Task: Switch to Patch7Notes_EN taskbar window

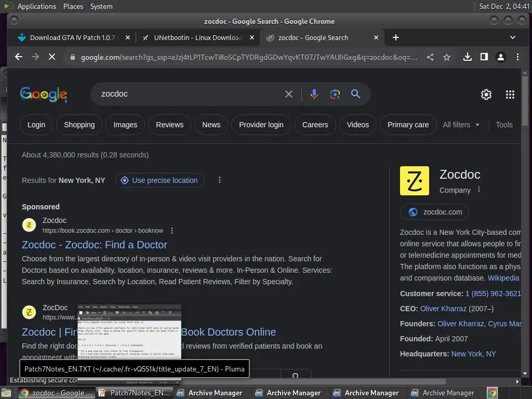Action: pyautogui.click(x=135, y=393)
